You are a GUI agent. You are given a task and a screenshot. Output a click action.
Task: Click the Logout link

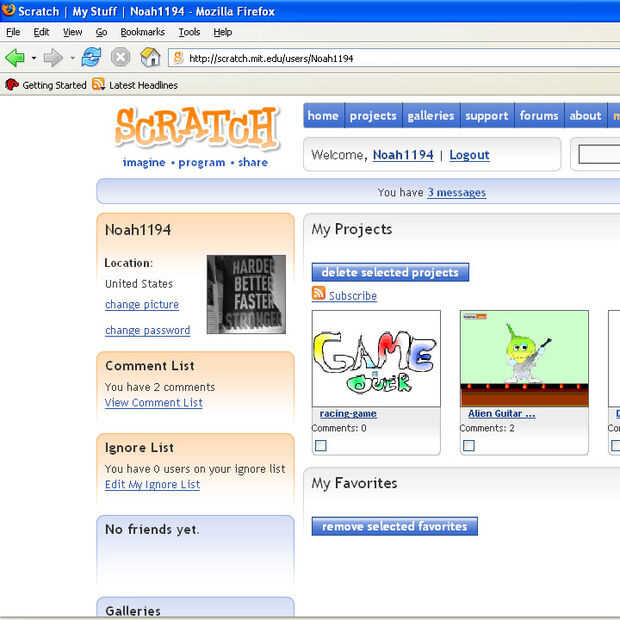click(x=469, y=155)
